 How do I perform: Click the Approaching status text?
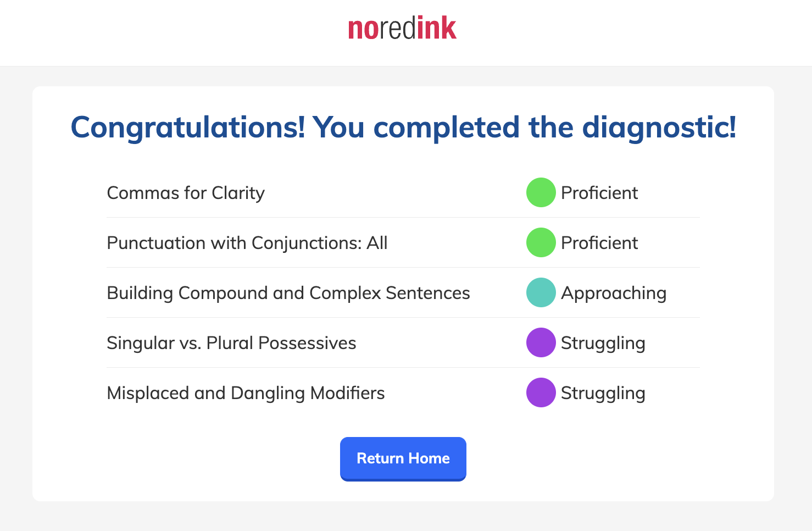[x=613, y=292]
